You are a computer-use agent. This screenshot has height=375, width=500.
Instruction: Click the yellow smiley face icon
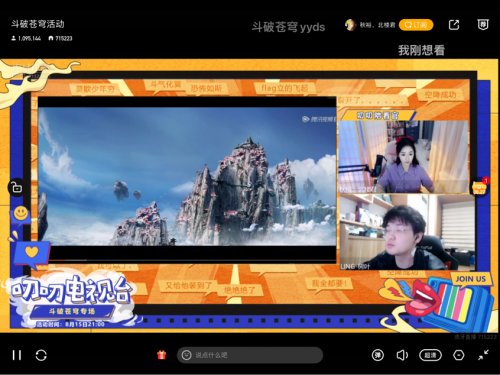tap(21, 214)
